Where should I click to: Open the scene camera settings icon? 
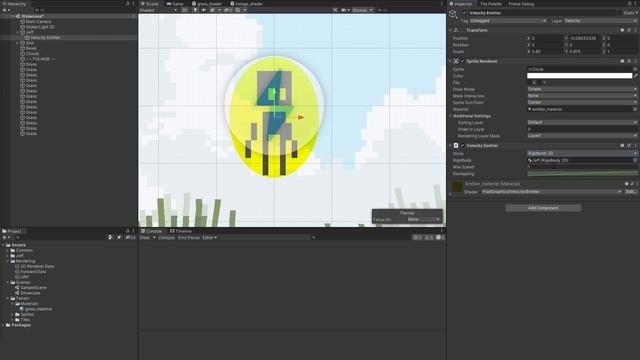(x=345, y=10)
